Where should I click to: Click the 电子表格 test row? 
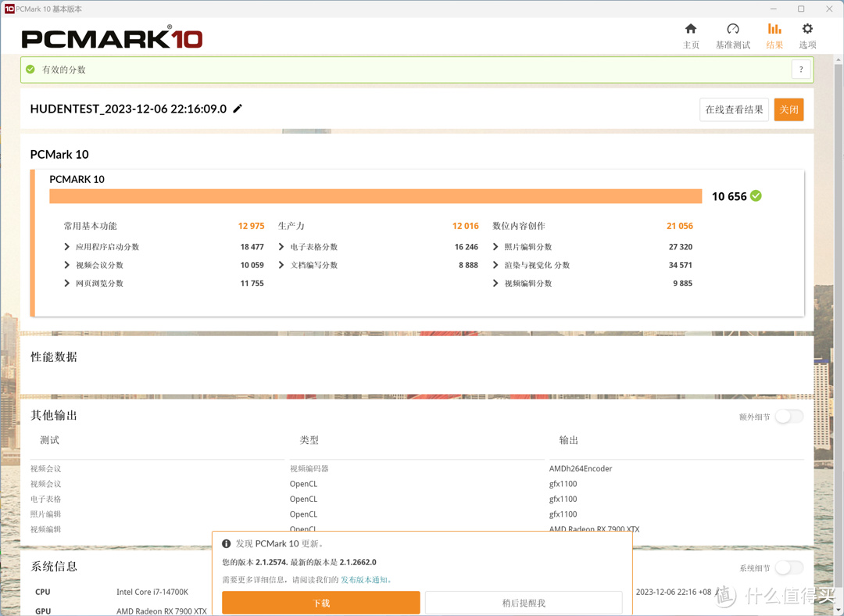tap(46, 500)
